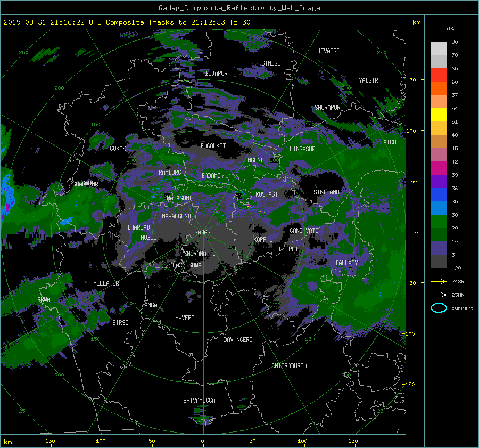Click the BALLARY city label
Viewport: 479px width, 448px height.
[346, 263]
